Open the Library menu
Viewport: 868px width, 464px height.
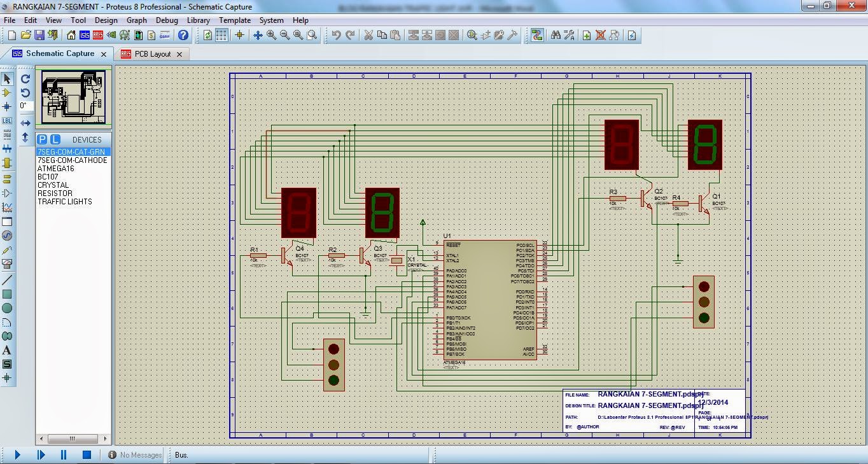(198, 20)
